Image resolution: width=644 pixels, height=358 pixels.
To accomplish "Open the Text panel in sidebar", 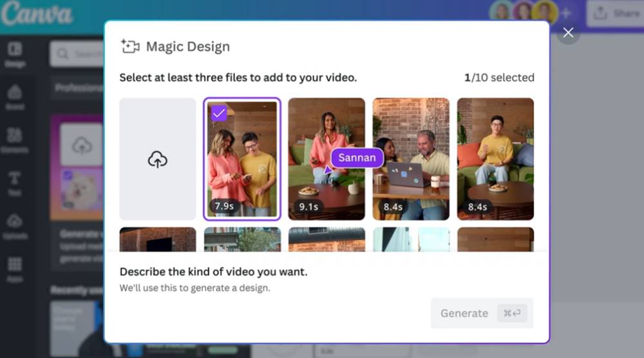I will [15, 184].
